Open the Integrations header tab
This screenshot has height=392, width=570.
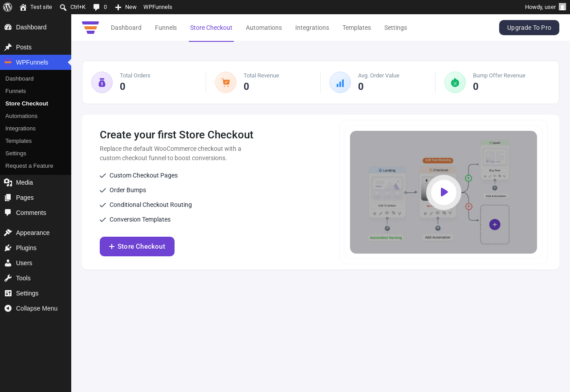click(x=312, y=28)
